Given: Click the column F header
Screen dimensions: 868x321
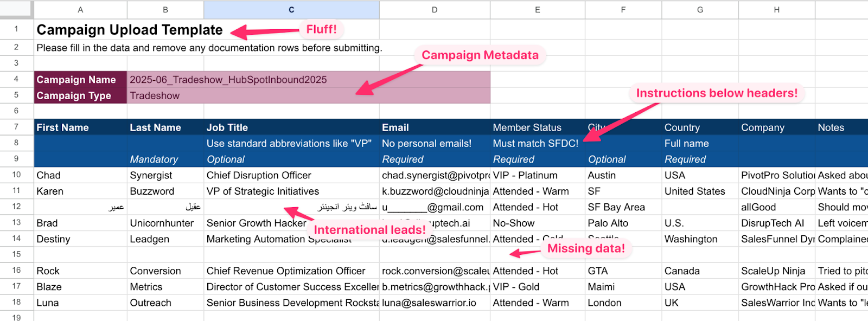Looking at the screenshot, I should click(x=623, y=10).
